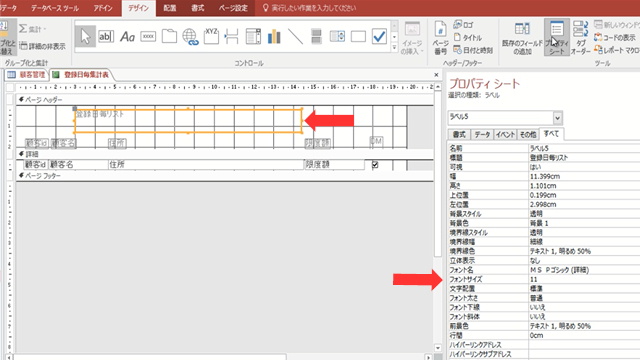640x360 pixels.
Task: Add a ロゴ to the header
Action: (464, 25)
